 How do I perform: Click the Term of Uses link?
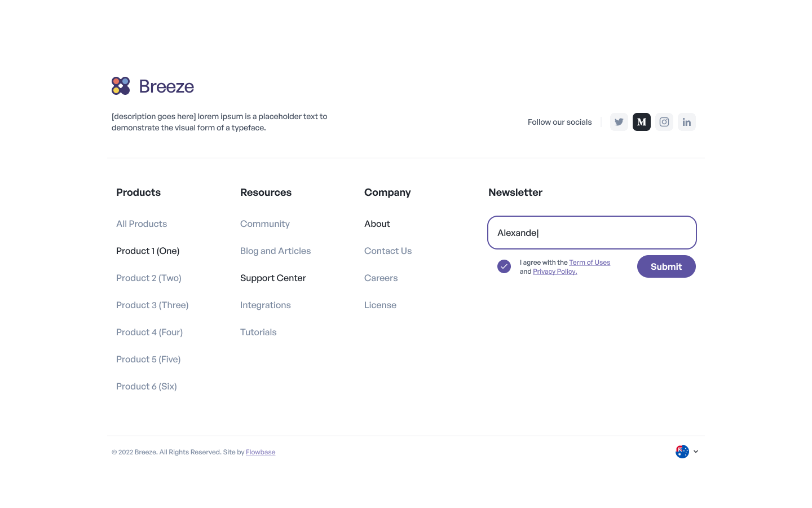(x=589, y=262)
